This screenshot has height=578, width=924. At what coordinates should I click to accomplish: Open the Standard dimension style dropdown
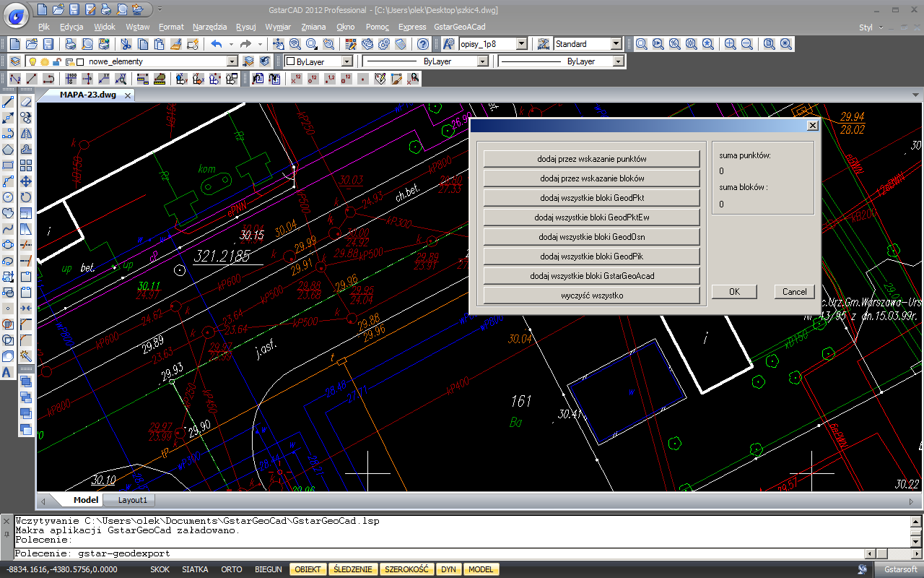click(x=616, y=44)
